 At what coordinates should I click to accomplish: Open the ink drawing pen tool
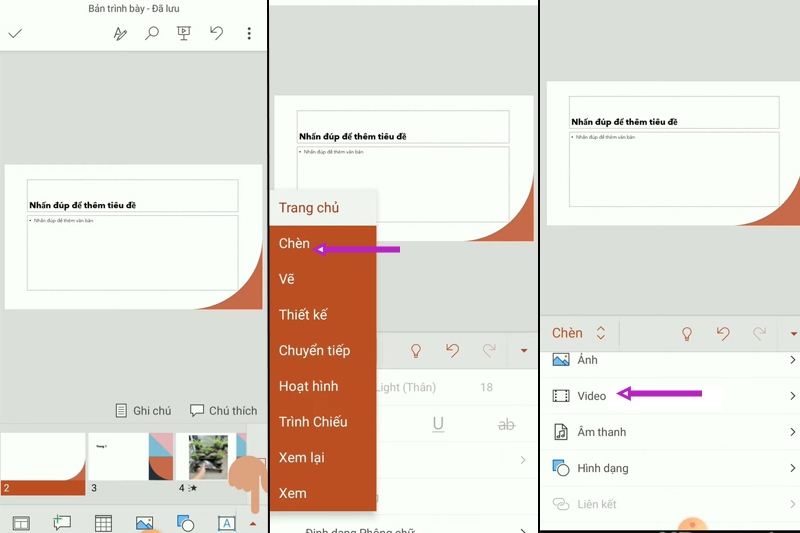120,33
